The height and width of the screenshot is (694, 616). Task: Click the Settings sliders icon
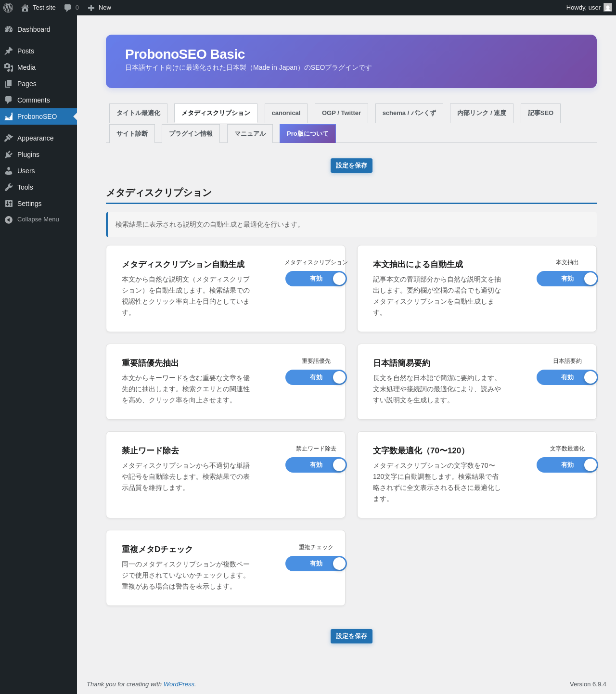[x=9, y=204]
